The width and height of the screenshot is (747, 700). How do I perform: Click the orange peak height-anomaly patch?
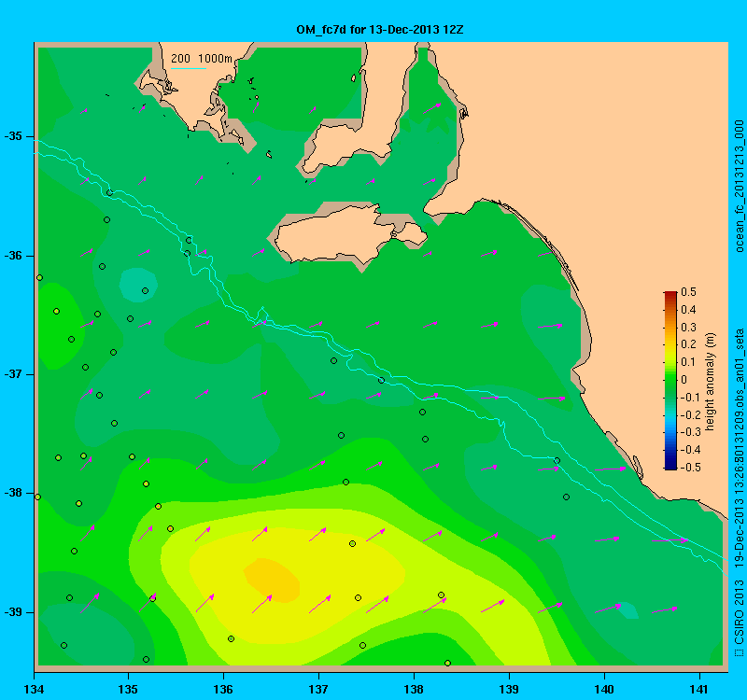point(273,579)
